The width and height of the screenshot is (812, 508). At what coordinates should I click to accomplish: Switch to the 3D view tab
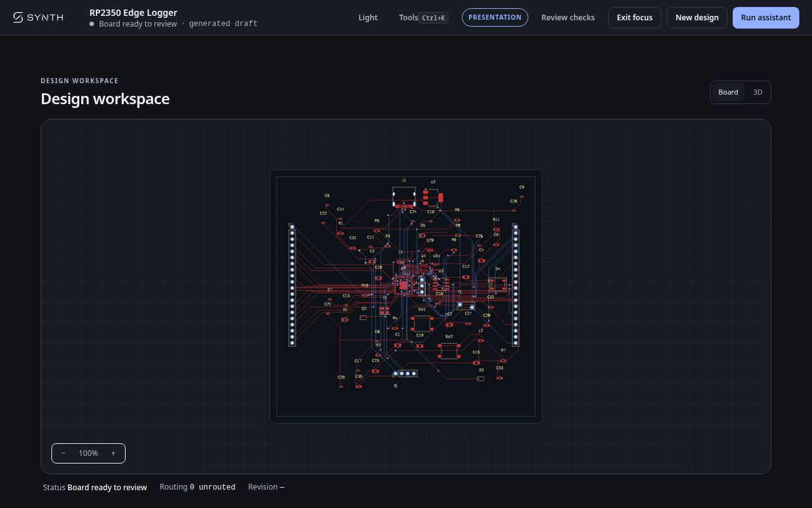pos(757,92)
